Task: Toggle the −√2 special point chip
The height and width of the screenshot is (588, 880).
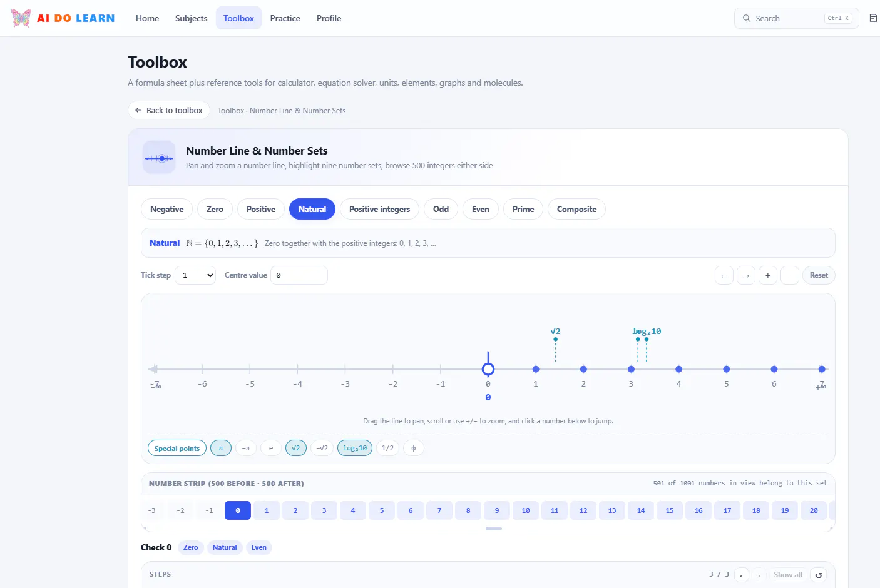Action: point(322,448)
